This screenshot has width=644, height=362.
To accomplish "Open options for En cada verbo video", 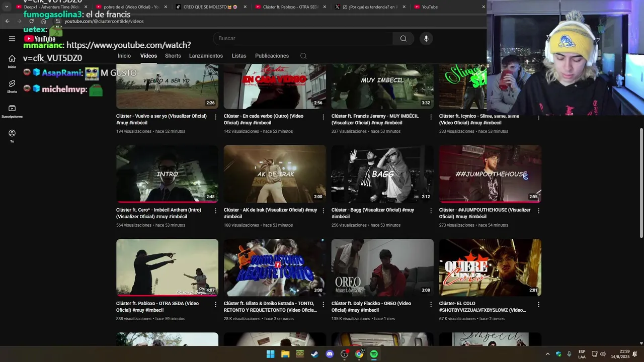I will [324, 117].
